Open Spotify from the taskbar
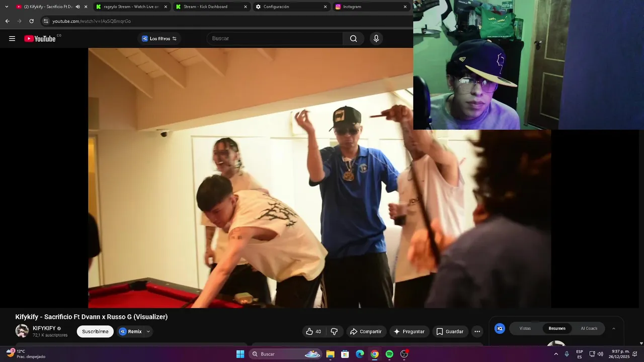This screenshot has height=362, width=644. pyautogui.click(x=389, y=354)
